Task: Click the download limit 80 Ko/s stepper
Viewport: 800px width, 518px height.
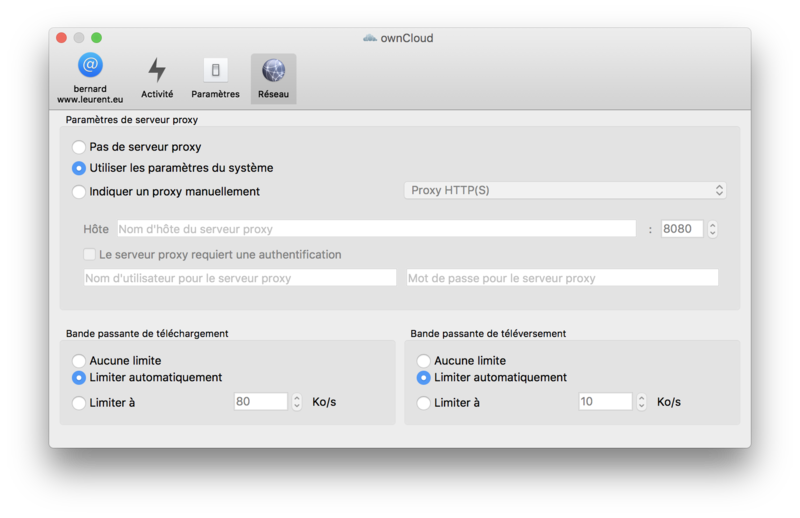Action: coord(296,402)
